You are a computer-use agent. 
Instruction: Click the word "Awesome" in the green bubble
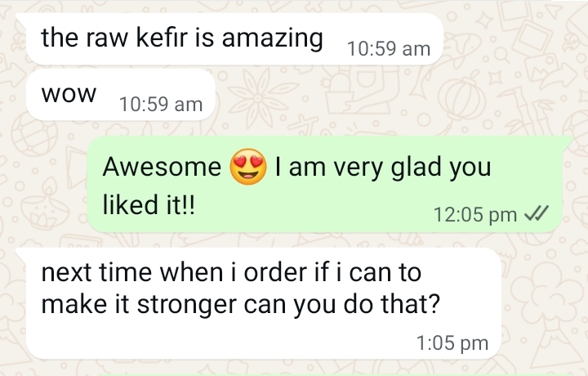point(162,168)
